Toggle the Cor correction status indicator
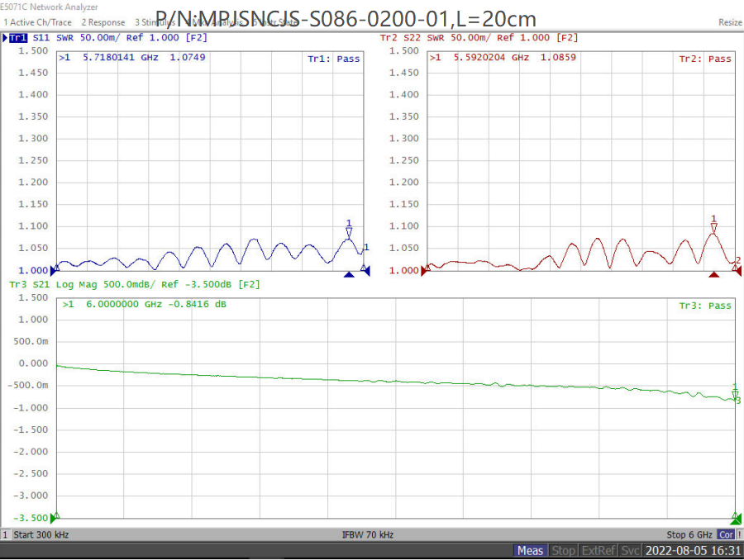Viewport: 744px width, 560px height. [726, 535]
